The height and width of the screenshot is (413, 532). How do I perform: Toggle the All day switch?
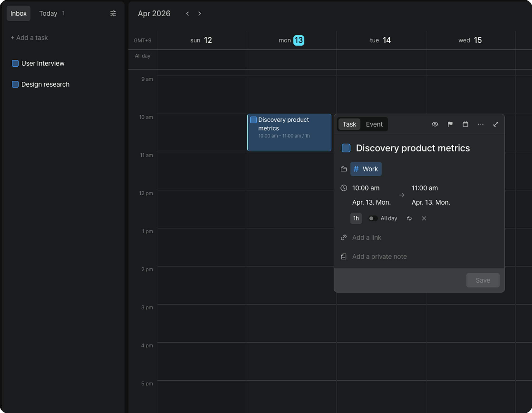373,218
